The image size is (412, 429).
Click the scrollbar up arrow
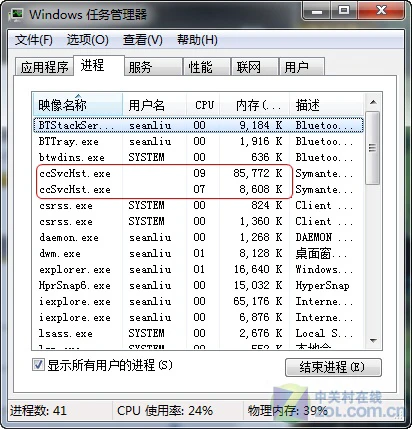coord(373,102)
